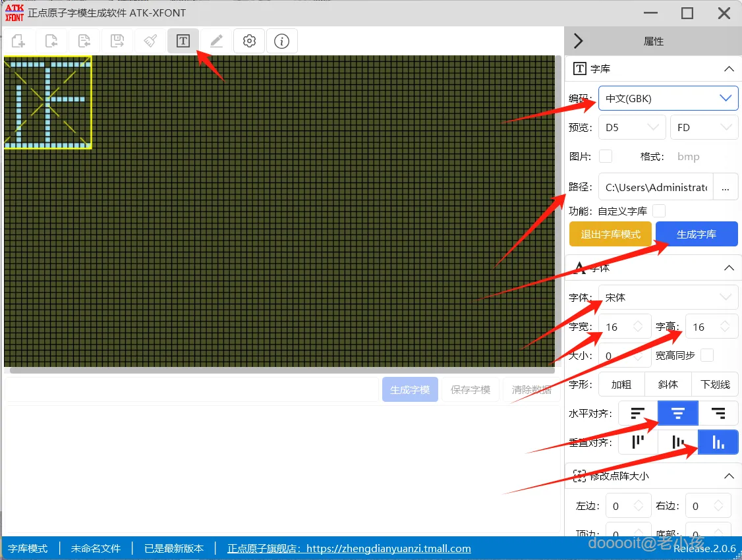Click the new file toolbar icon

pyautogui.click(x=18, y=41)
